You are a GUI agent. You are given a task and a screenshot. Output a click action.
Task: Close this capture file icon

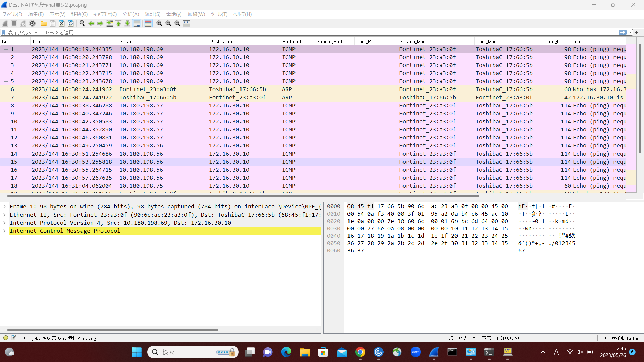[62, 23]
